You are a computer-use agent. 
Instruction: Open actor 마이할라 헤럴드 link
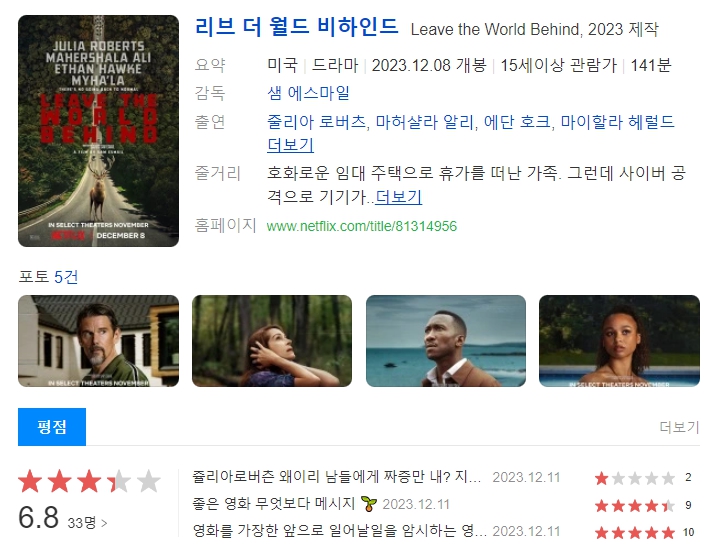click(618, 122)
